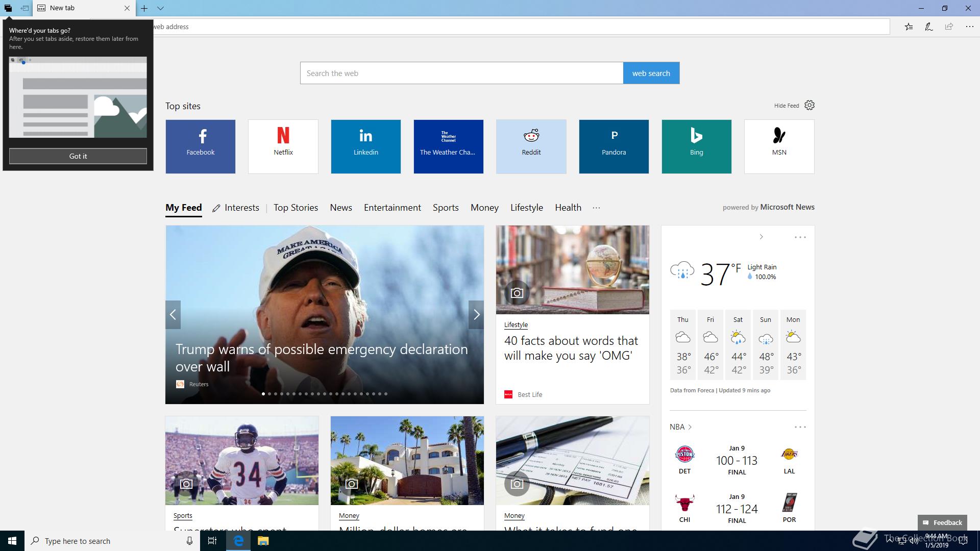Switch to the Money tab
Screen dimensions: 980x551
[x=484, y=208]
